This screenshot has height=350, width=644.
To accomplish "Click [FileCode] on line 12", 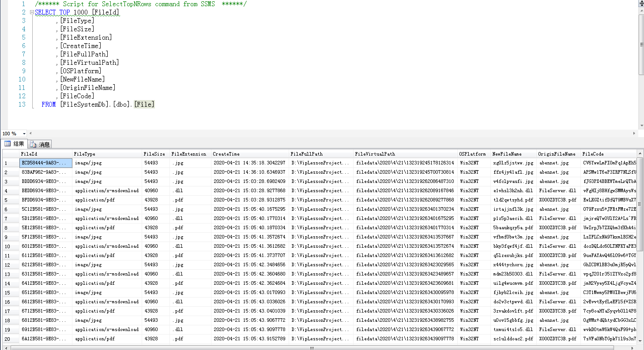I will tap(77, 96).
